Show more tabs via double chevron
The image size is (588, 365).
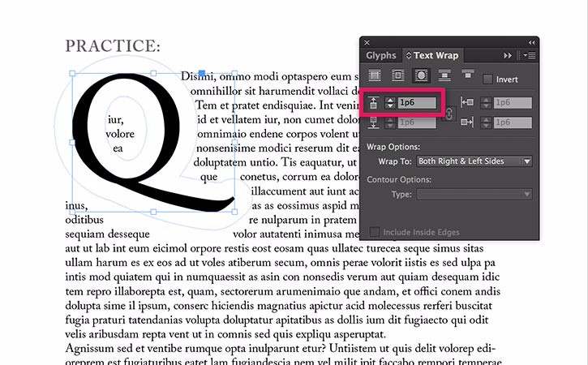(508, 55)
